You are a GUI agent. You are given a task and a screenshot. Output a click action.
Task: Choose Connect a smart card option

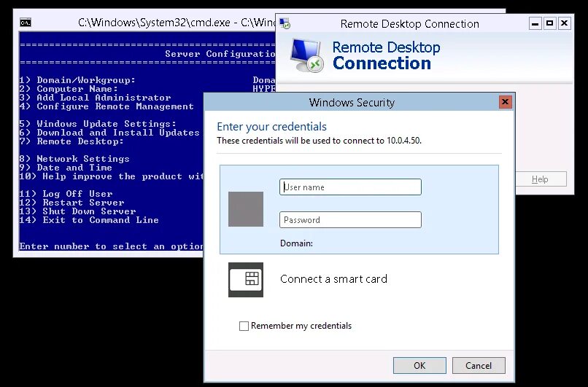point(333,279)
